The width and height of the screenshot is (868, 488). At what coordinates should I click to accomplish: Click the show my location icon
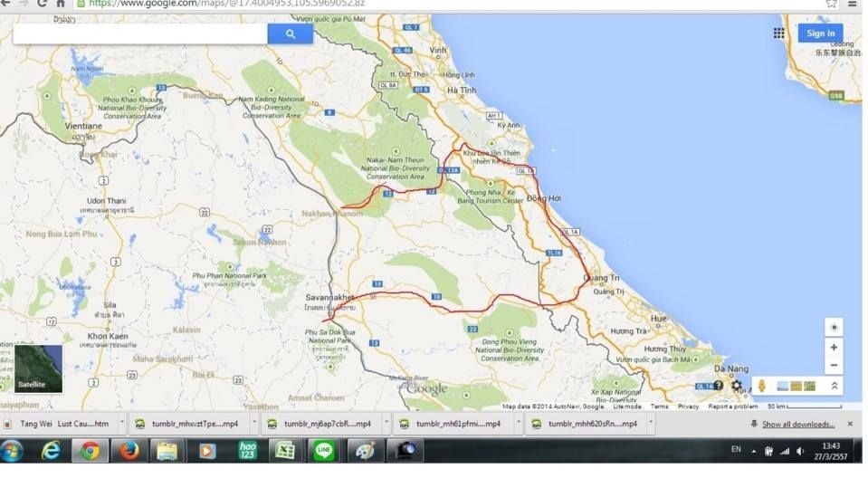coord(834,327)
